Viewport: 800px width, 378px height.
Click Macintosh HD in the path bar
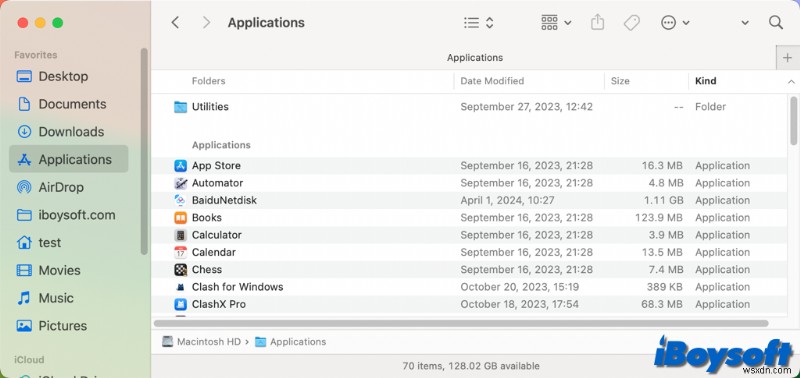[202, 342]
